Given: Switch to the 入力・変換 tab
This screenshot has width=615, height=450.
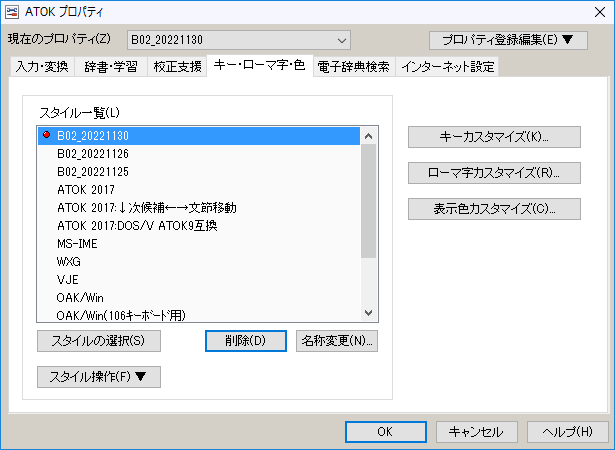Looking at the screenshot, I should (x=42, y=67).
